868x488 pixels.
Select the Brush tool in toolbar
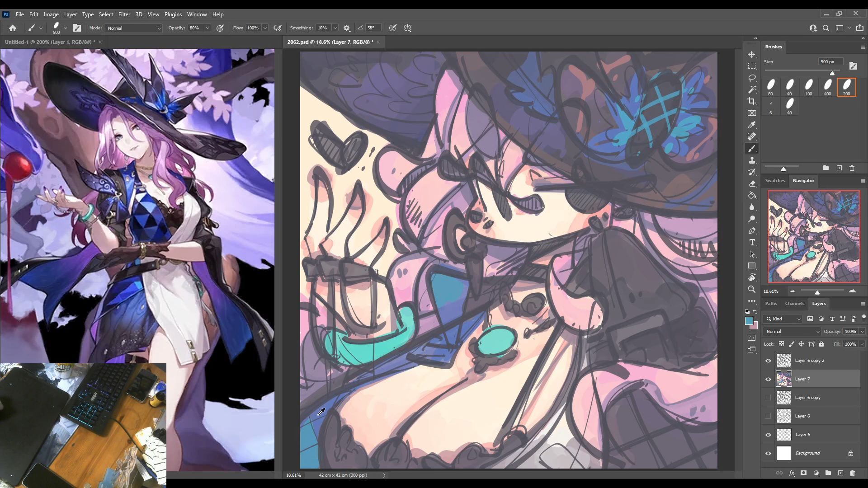tap(752, 149)
